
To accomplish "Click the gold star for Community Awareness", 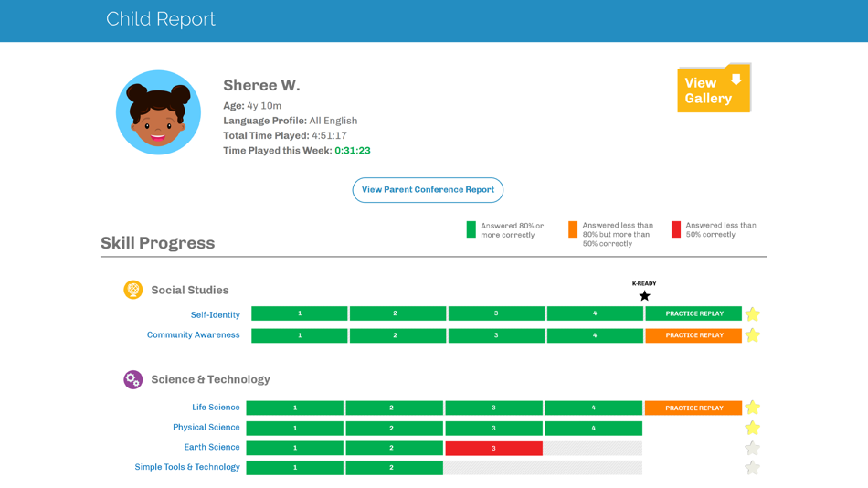I will point(752,335).
